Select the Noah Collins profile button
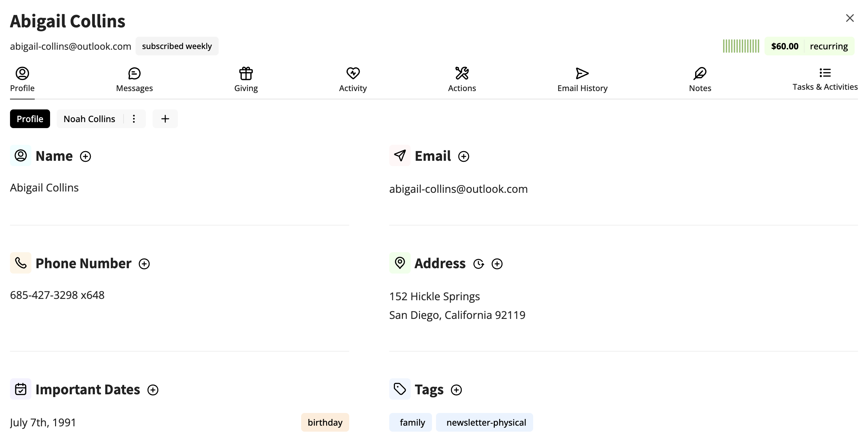 click(89, 119)
